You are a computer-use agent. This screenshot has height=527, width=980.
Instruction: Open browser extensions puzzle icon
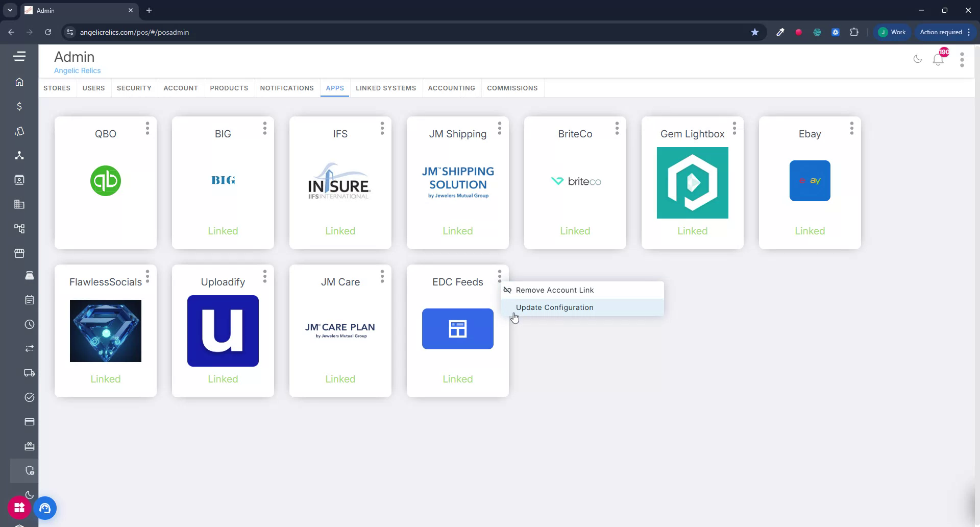(854, 32)
